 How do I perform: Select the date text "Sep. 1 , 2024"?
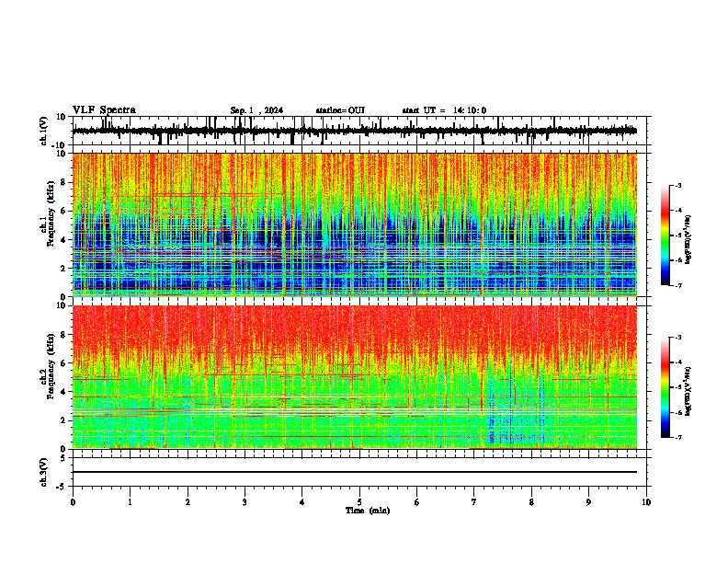coord(256,110)
